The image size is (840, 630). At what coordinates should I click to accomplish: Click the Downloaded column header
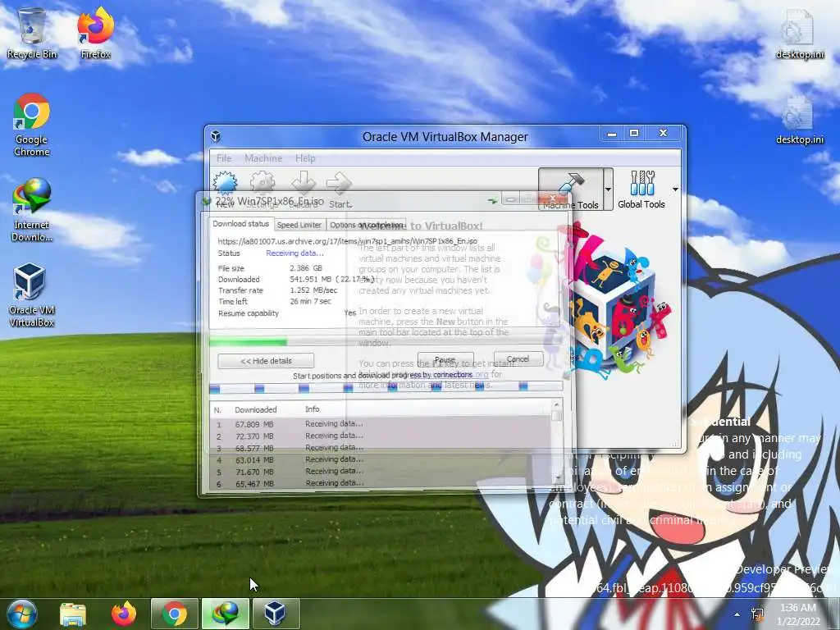pyautogui.click(x=256, y=409)
